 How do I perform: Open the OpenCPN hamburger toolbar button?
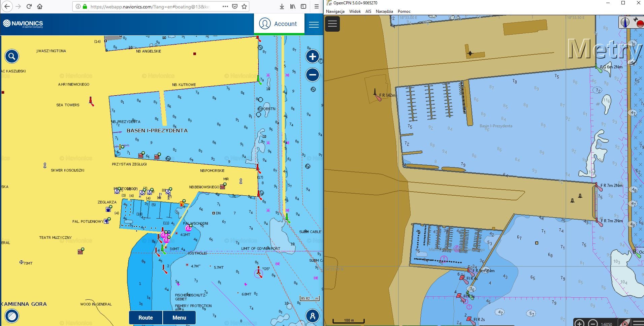click(x=332, y=24)
